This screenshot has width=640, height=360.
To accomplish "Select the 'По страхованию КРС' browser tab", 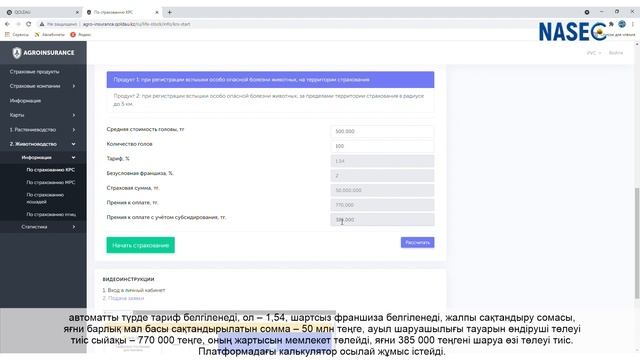I will pyautogui.click(x=121, y=12).
